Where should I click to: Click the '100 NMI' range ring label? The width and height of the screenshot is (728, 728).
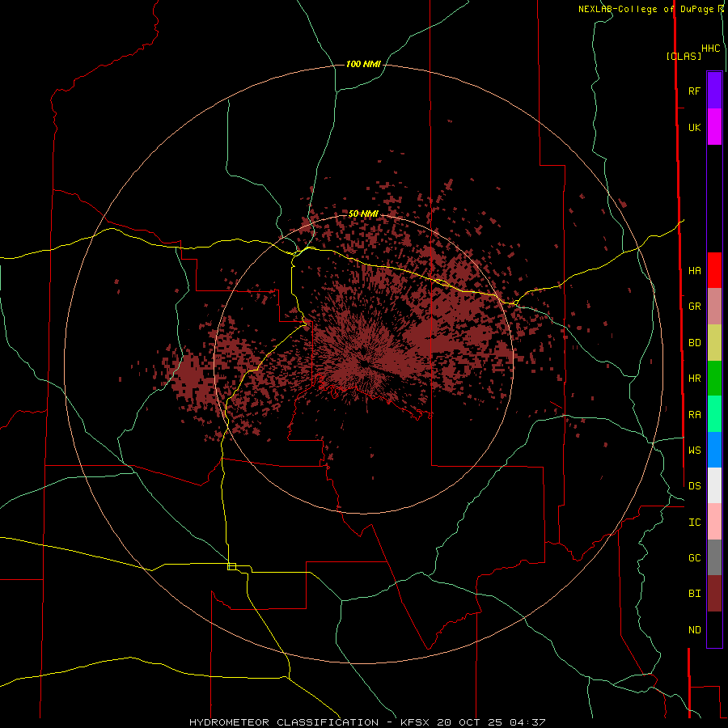click(x=363, y=64)
